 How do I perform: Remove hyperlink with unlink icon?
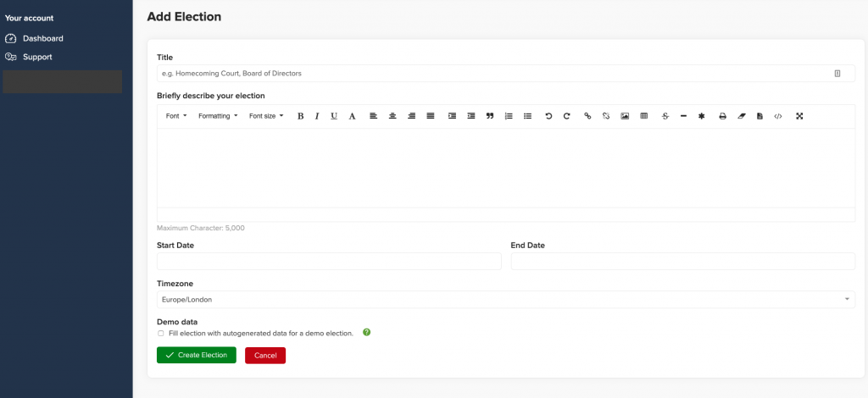pos(606,116)
